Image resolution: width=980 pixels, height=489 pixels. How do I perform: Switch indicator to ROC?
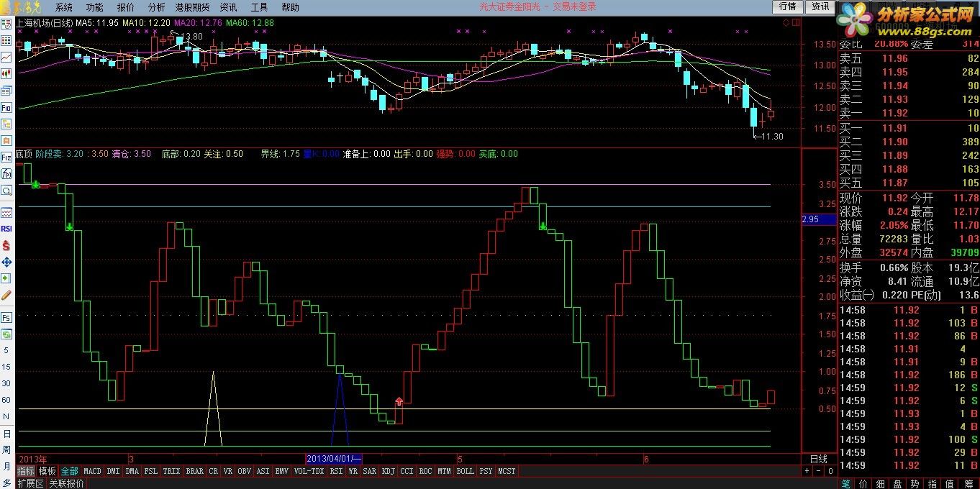[x=426, y=471]
